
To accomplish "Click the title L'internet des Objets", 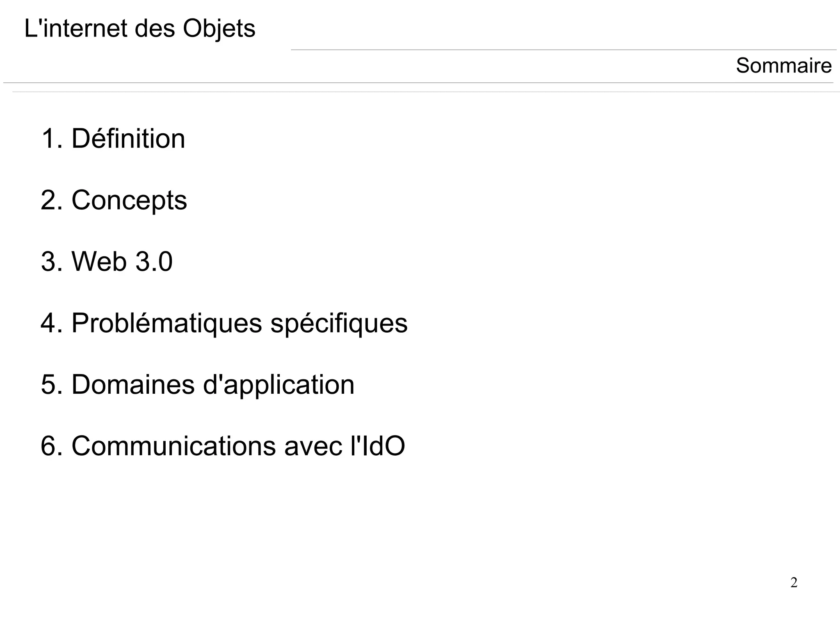I will 140,30.
